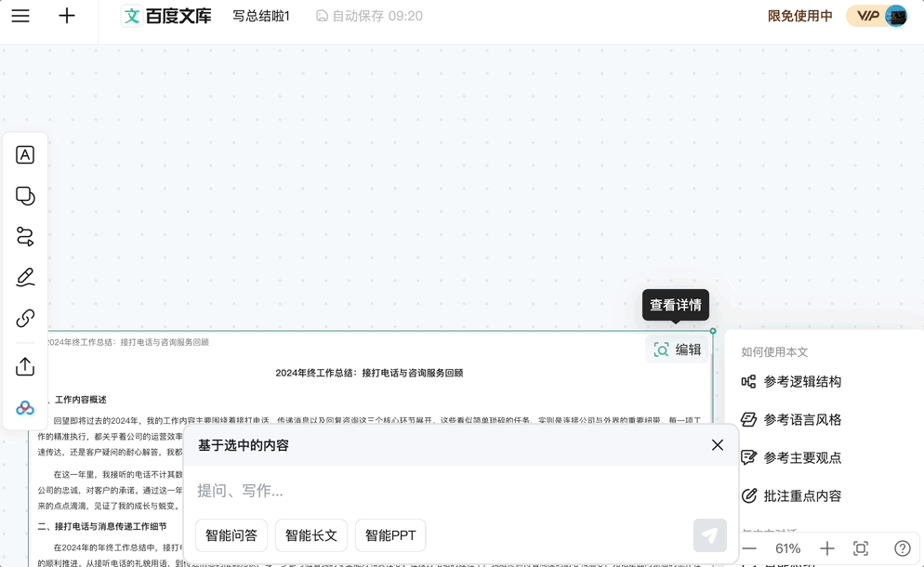The width and height of the screenshot is (924, 567).
Task: Select the pen annotation tool
Action: (25, 277)
